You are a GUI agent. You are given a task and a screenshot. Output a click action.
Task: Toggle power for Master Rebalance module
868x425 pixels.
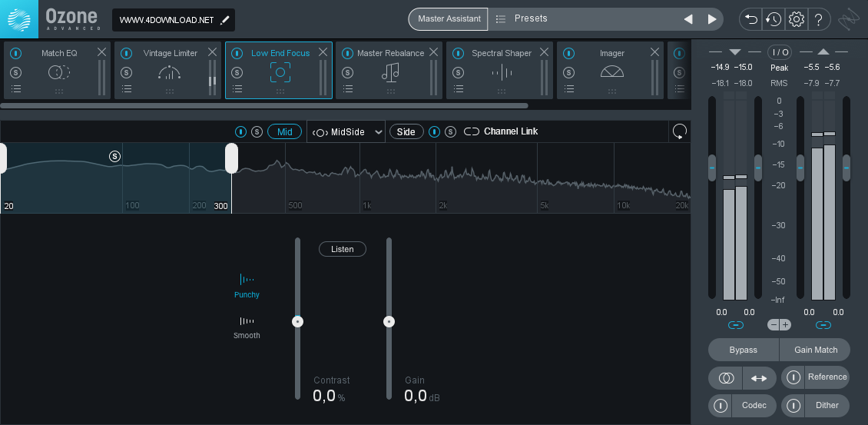tap(348, 53)
